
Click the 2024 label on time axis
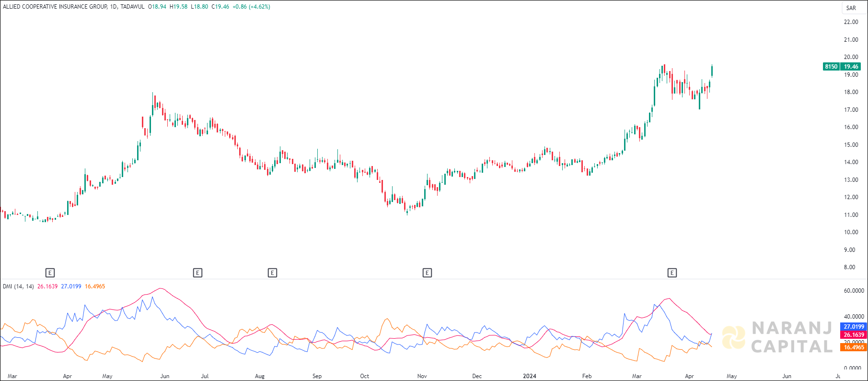coord(530,376)
